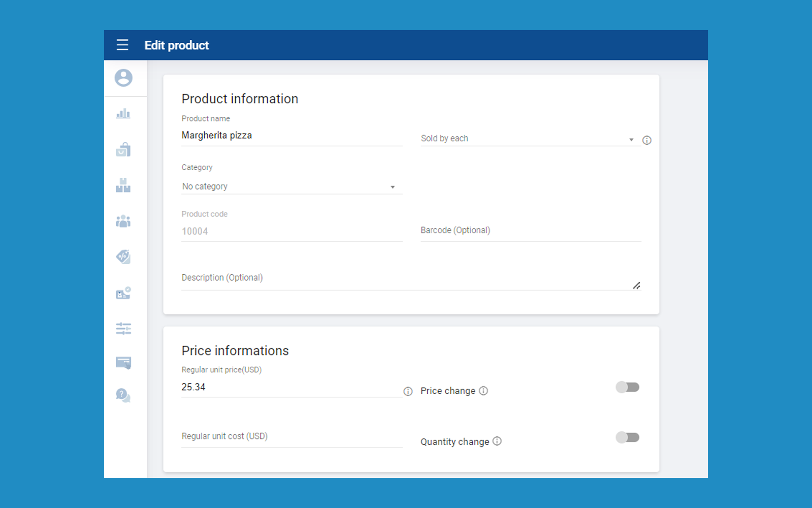812x508 pixels.
Task: Open the help chat bubble icon
Action: pos(123,395)
